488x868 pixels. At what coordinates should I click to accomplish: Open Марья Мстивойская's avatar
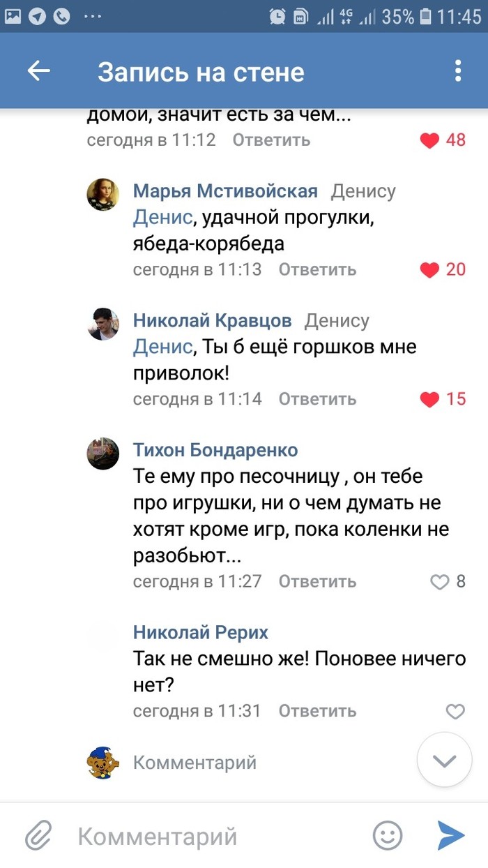point(102,194)
